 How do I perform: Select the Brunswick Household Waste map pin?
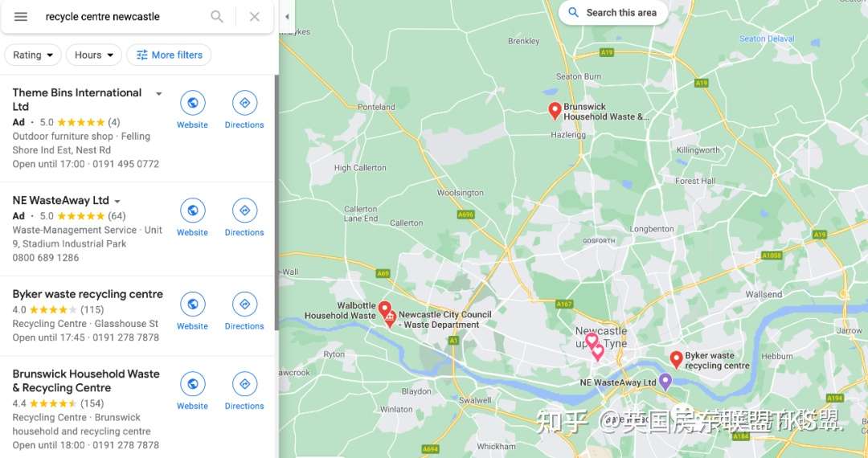pyautogui.click(x=555, y=111)
